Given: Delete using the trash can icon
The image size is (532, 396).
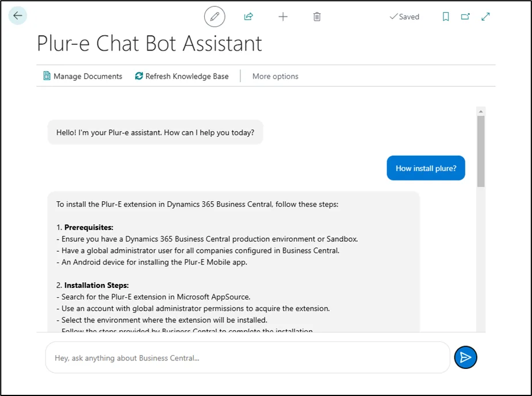Looking at the screenshot, I should (317, 17).
